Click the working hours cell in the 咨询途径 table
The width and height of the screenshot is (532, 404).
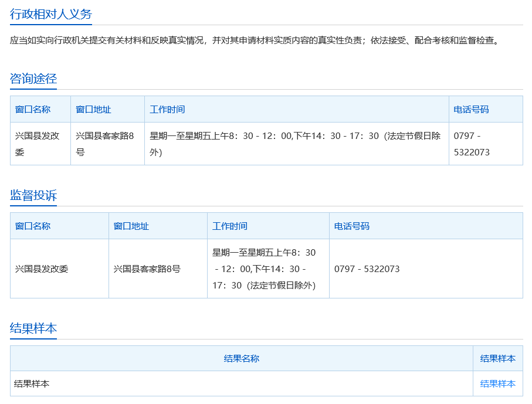pos(295,144)
